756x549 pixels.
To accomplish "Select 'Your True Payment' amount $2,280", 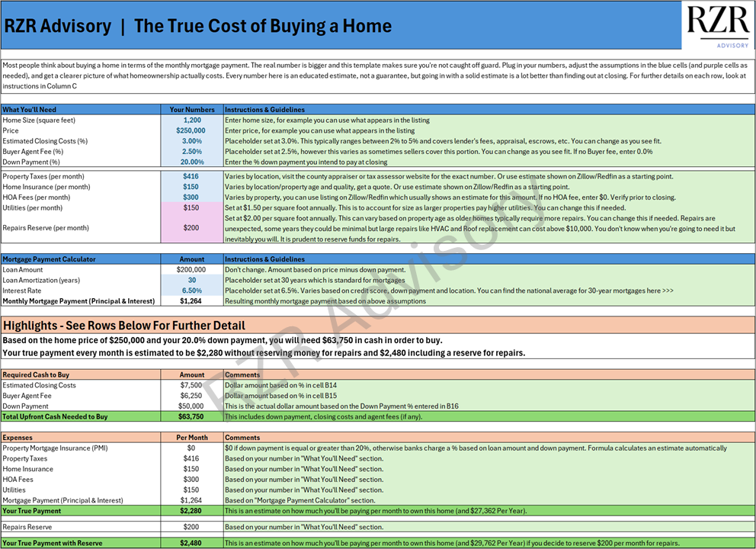I will (x=192, y=511).
